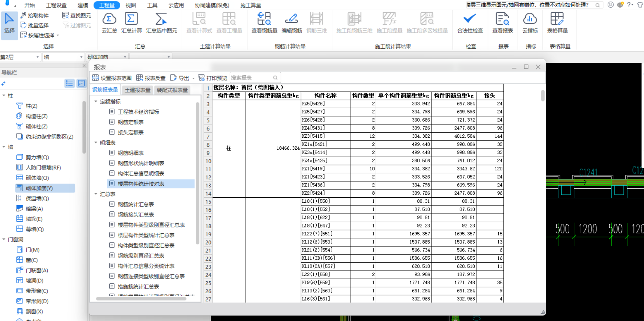Click the help question mark icon
644x321 pixels.
(x=630, y=5)
